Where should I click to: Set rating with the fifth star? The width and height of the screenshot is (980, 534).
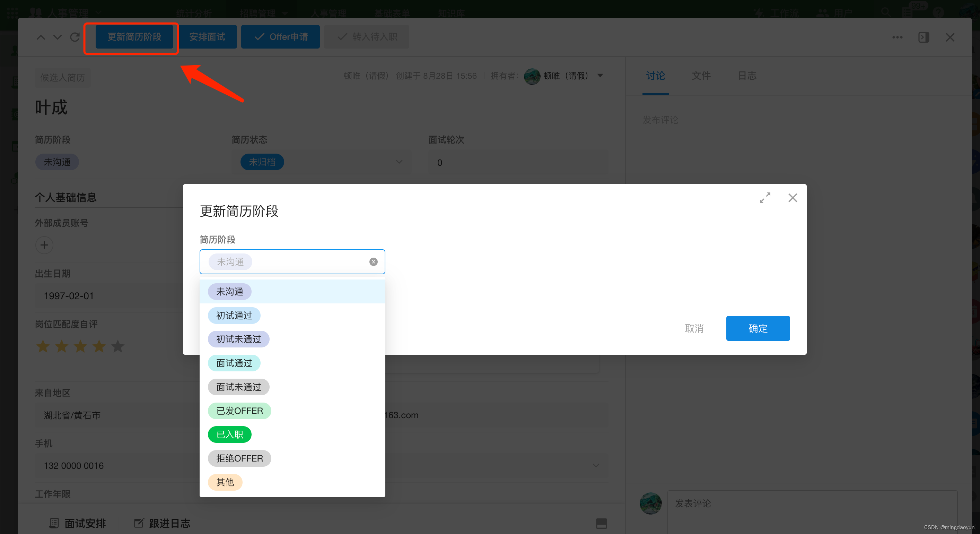[x=117, y=346]
